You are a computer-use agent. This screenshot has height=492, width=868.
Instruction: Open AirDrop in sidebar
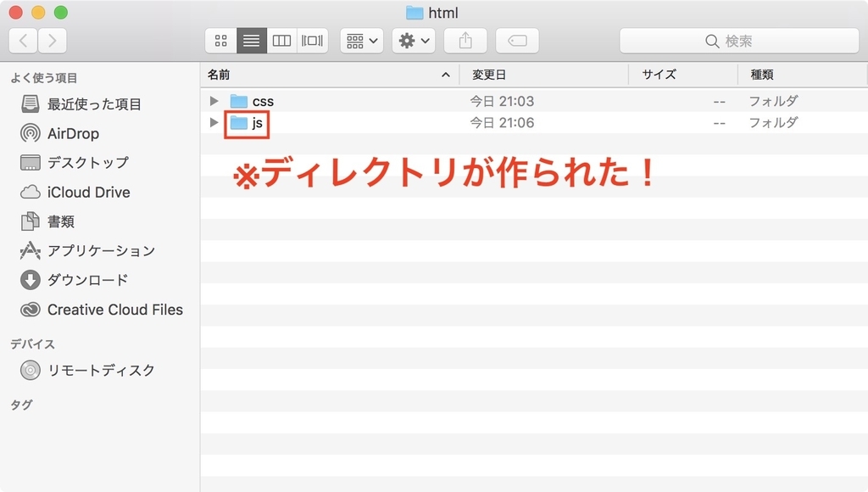73,133
